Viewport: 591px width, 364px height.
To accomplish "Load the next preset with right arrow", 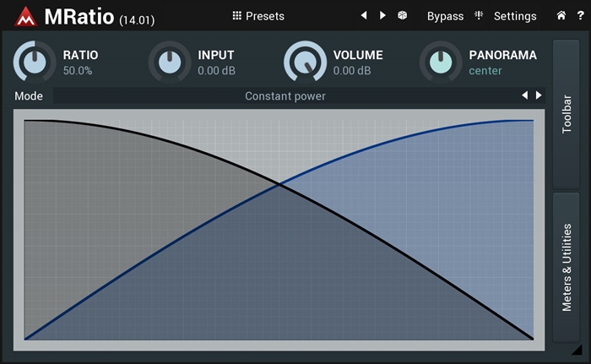I will coord(382,15).
